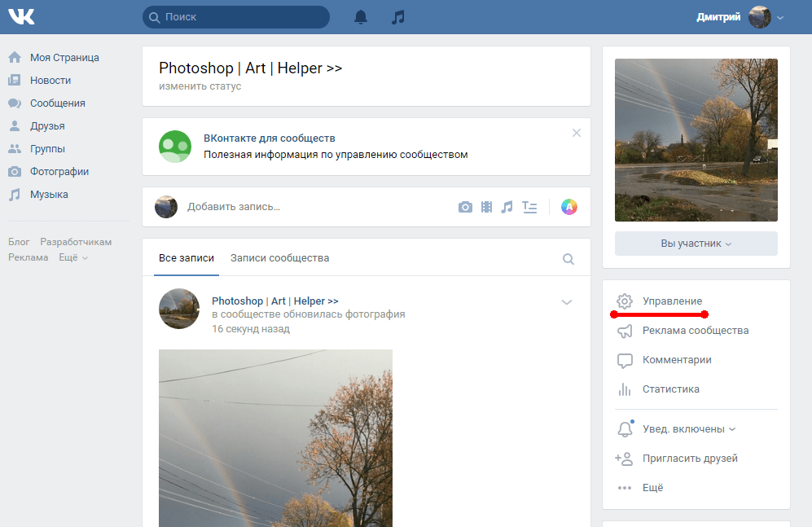The image size is (812, 527).
Task: Click изменить статус link
Action: 200,86
